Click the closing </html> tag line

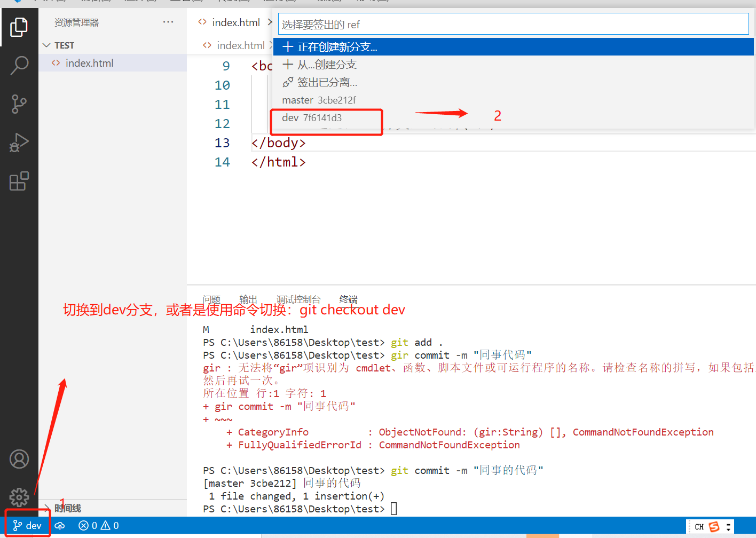click(x=278, y=162)
